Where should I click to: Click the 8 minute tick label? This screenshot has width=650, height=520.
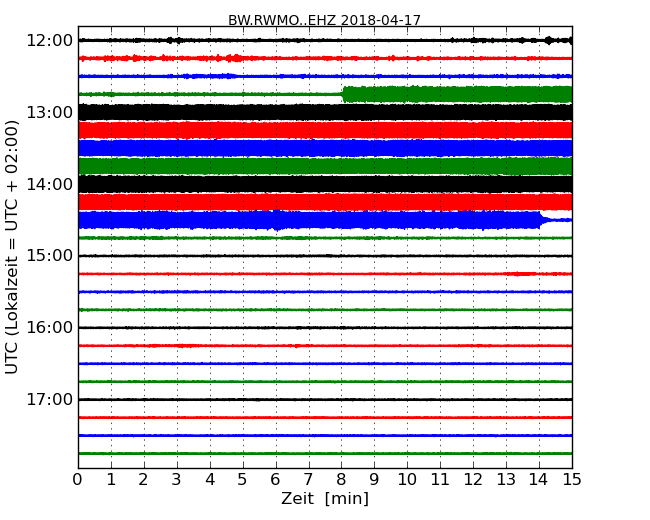(x=341, y=480)
